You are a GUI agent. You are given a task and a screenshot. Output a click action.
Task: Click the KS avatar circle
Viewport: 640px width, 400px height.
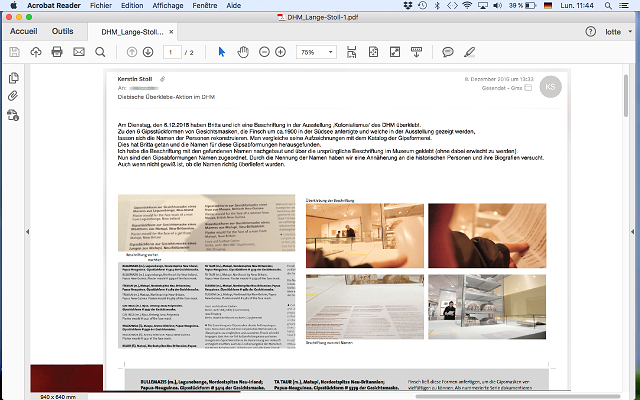(x=550, y=87)
